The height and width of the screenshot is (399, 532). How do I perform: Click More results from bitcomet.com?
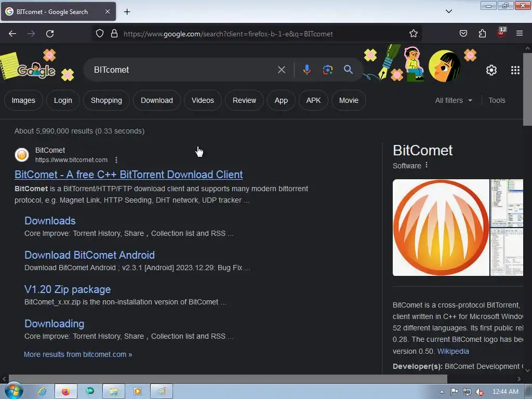78,354
